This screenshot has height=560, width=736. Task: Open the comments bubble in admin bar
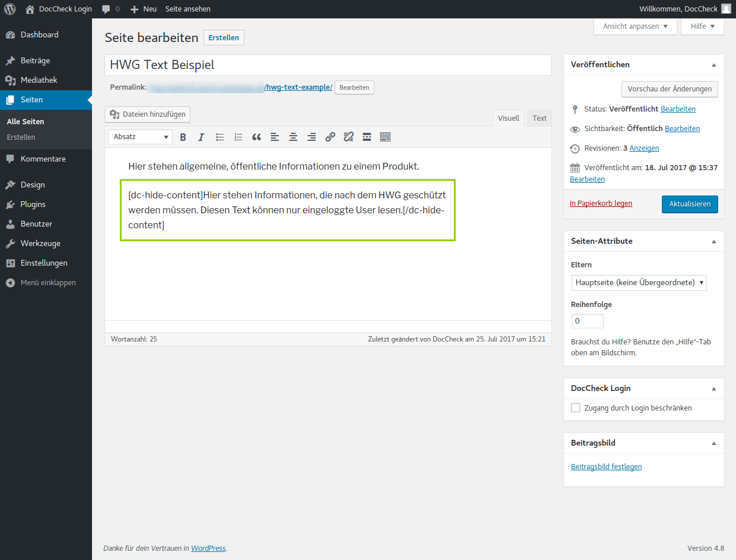tap(110, 9)
